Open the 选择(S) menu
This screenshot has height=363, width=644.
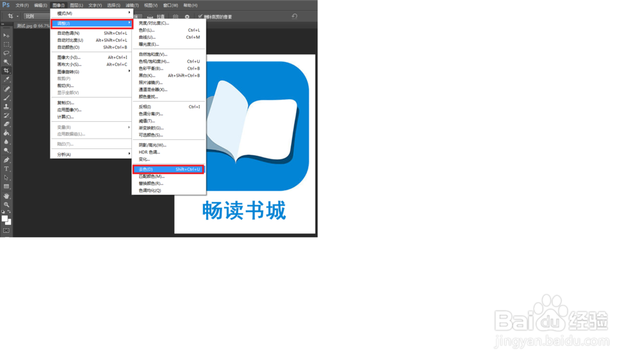(x=114, y=5)
